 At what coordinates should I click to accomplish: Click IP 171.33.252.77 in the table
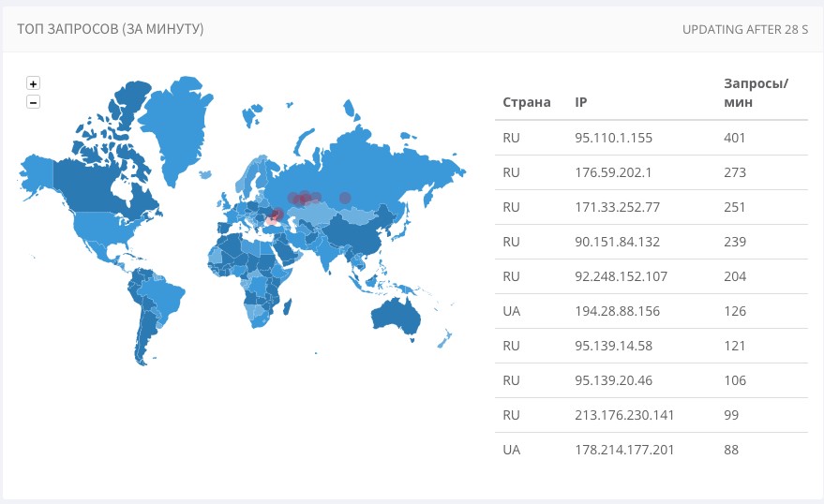coord(618,207)
